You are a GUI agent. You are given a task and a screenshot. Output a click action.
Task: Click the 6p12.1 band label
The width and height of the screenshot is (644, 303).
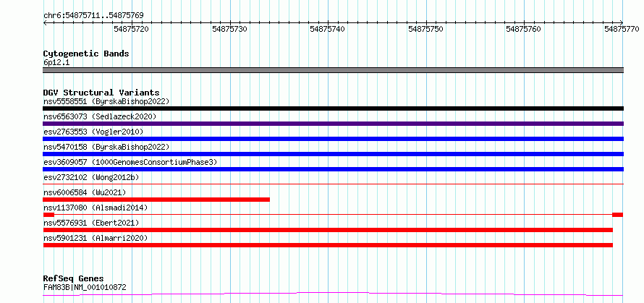point(56,62)
